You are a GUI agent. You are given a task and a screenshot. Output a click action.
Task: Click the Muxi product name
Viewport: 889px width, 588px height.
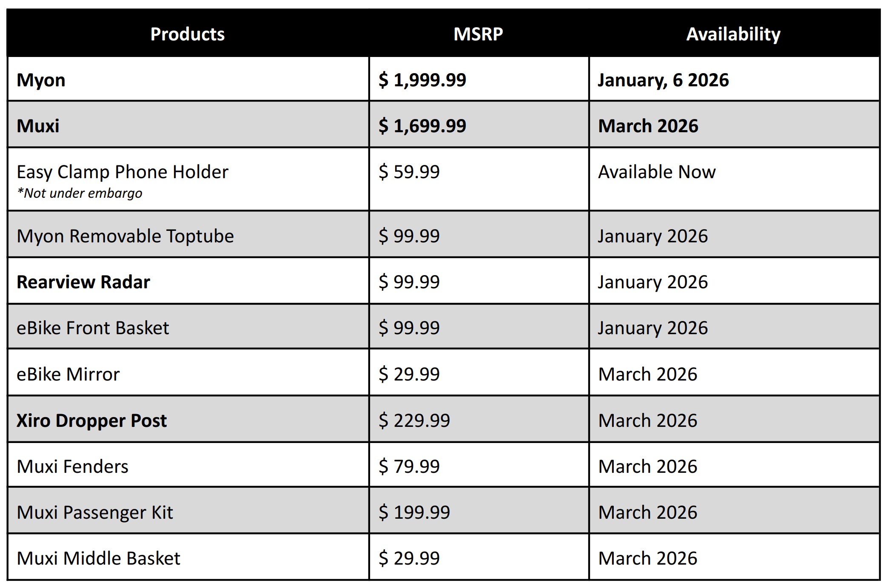click(38, 126)
